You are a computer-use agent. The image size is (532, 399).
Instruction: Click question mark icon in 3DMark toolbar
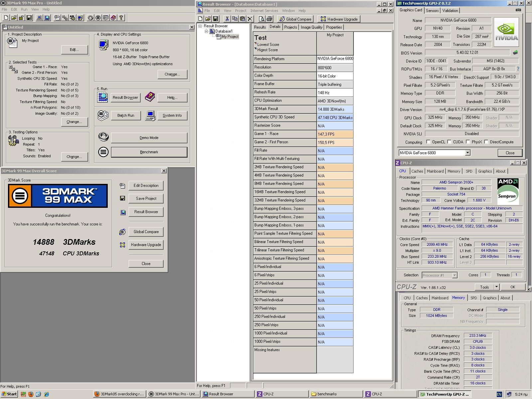tap(121, 18)
